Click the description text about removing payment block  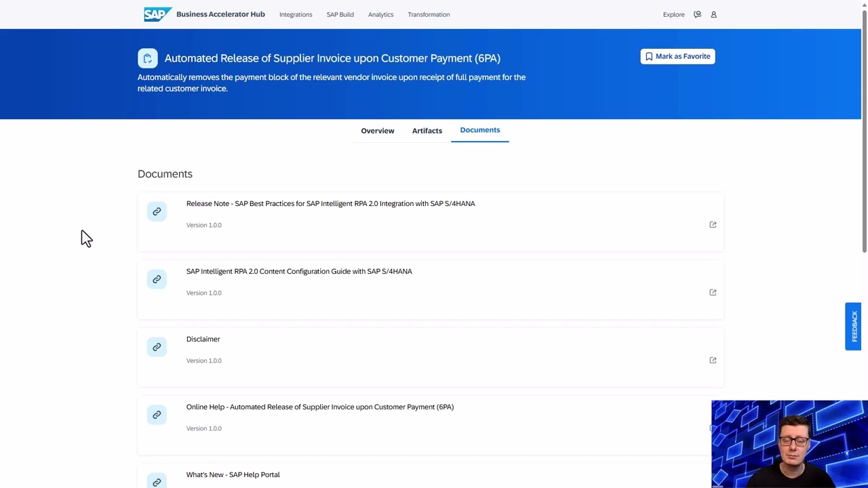[332, 83]
